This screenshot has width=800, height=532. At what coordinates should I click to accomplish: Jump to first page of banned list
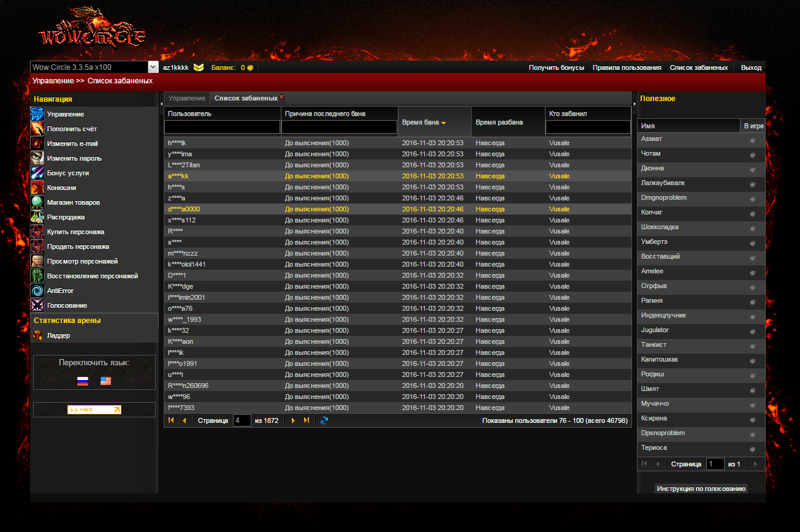click(x=171, y=420)
